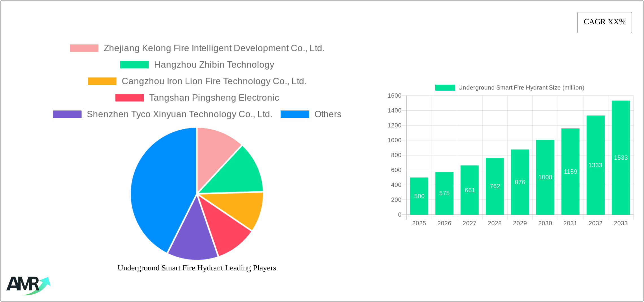Click the 2032 bar labeled 1333
644x302 pixels.
coord(596,165)
